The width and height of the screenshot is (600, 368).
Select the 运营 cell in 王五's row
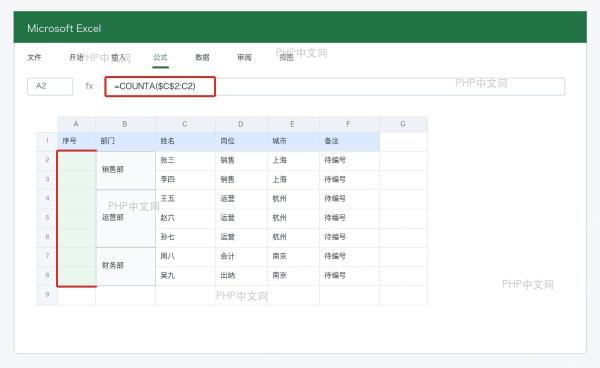(x=241, y=199)
